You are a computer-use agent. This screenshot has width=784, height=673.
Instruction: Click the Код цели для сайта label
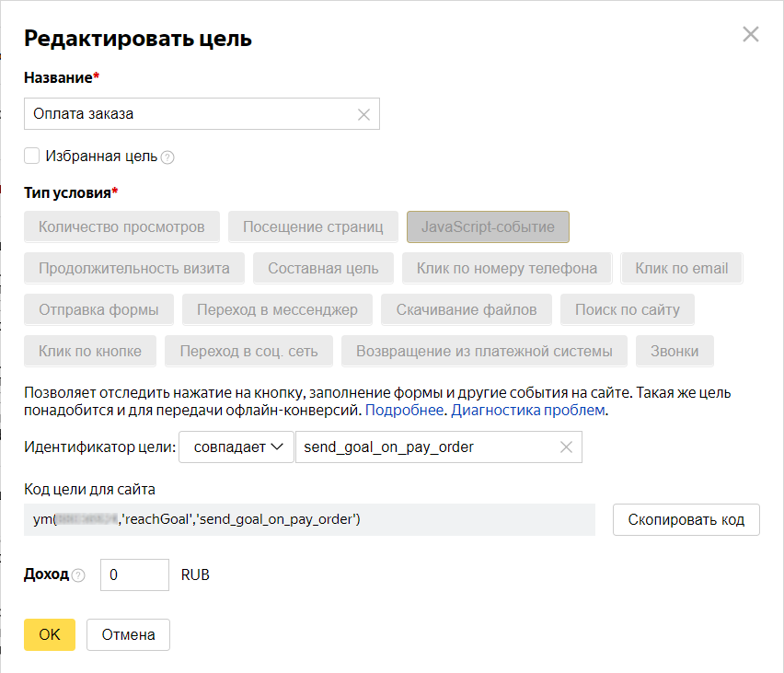(89, 489)
